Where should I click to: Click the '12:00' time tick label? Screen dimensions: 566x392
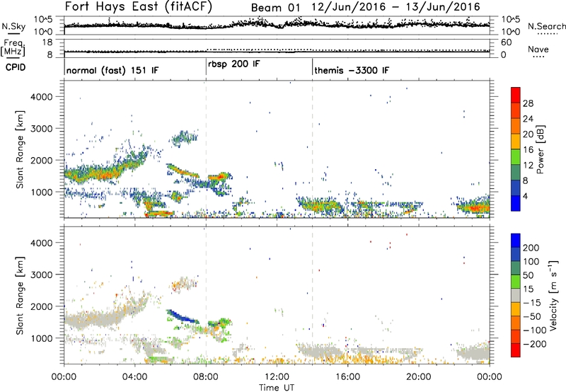click(277, 377)
